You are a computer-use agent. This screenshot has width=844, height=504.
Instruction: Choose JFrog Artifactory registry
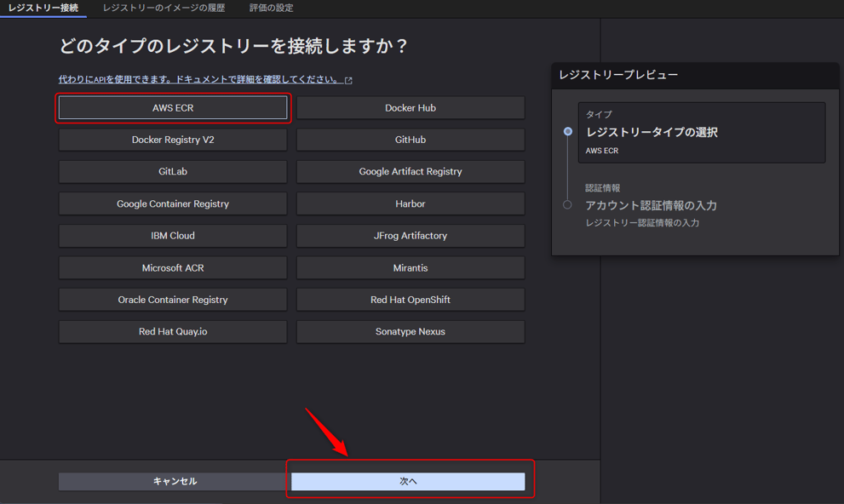coord(410,235)
